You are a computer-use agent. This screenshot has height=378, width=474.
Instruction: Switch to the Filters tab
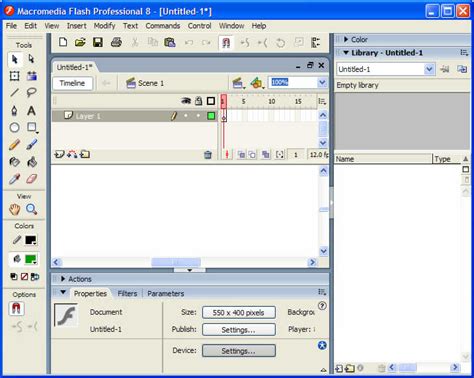(127, 293)
